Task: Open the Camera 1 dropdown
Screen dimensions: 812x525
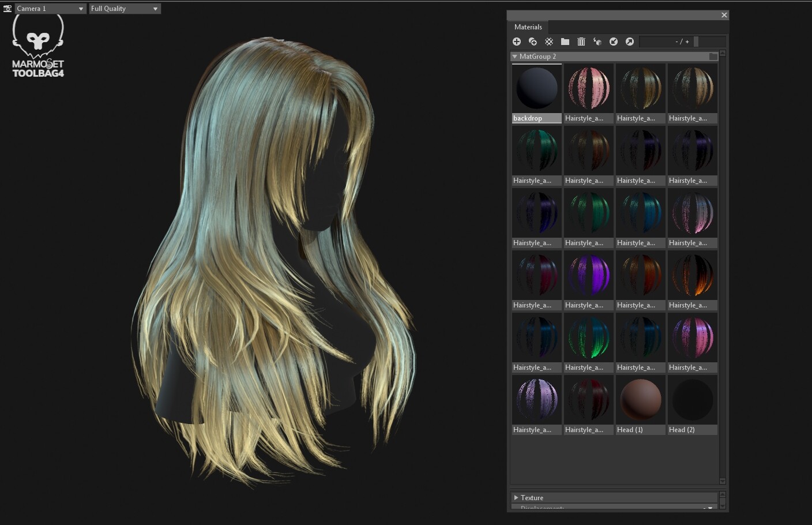Action: coord(49,8)
